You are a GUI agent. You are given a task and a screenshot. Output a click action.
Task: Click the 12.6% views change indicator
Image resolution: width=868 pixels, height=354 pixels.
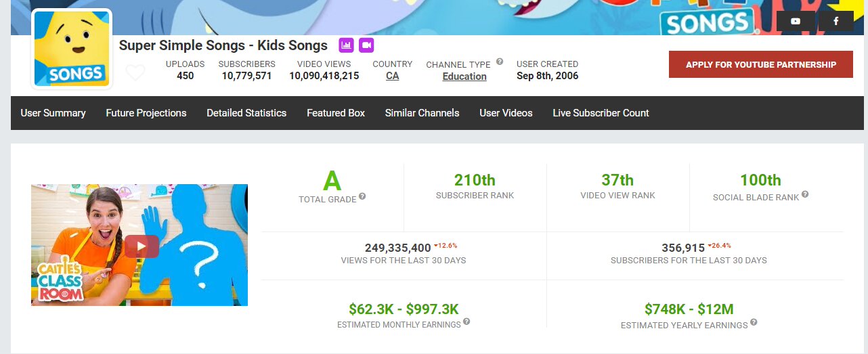click(x=446, y=245)
